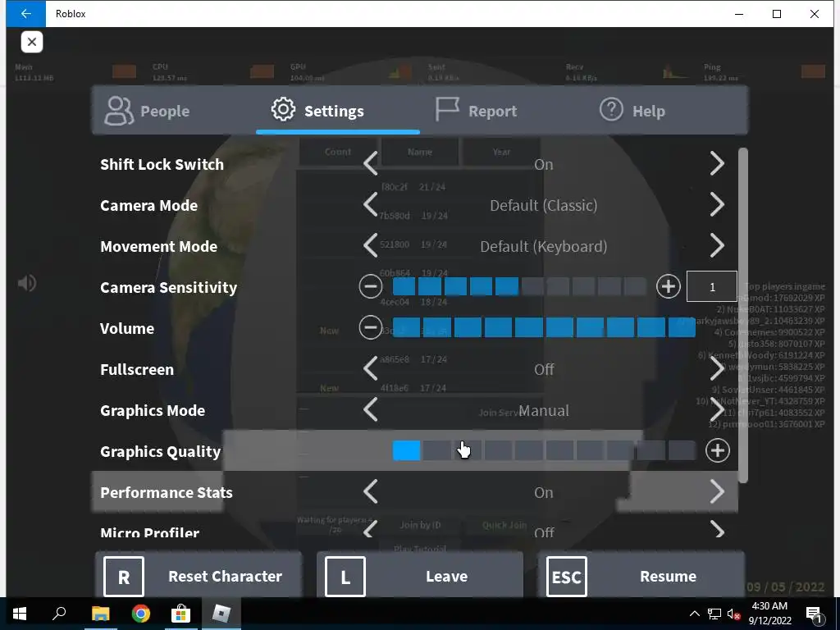Click the L key icon on Leave

[345, 577]
